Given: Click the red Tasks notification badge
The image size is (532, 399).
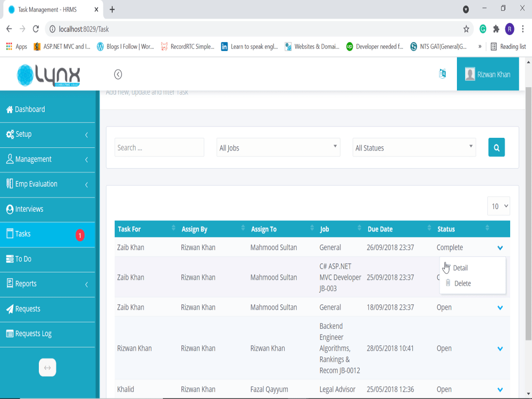Looking at the screenshot, I should pos(80,235).
